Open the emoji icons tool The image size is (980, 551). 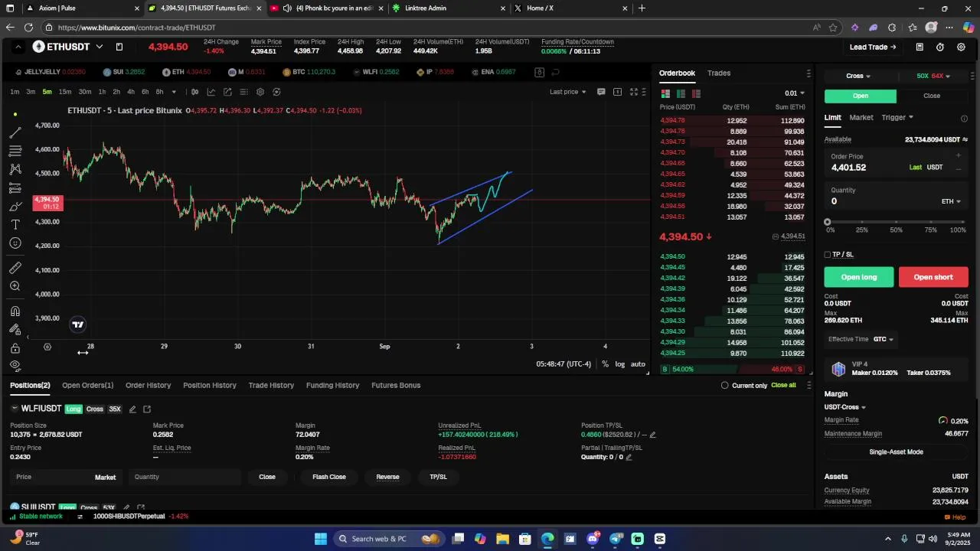pyautogui.click(x=15, y=243)
